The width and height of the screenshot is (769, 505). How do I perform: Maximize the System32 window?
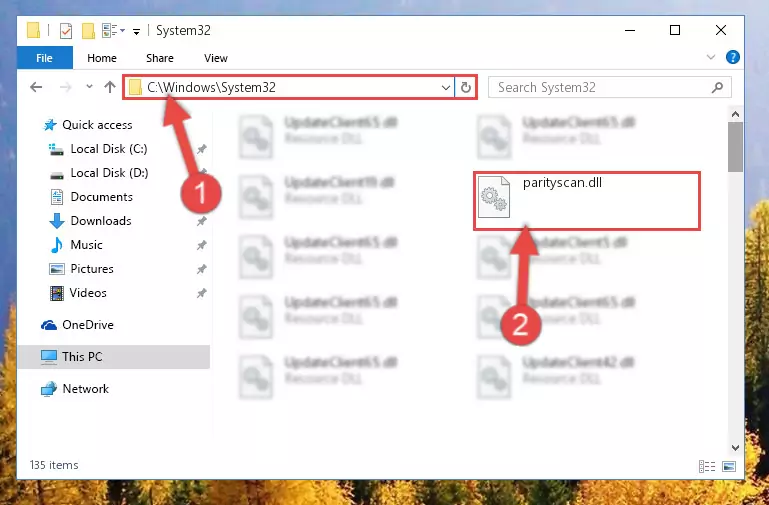(x=675, y=30)
